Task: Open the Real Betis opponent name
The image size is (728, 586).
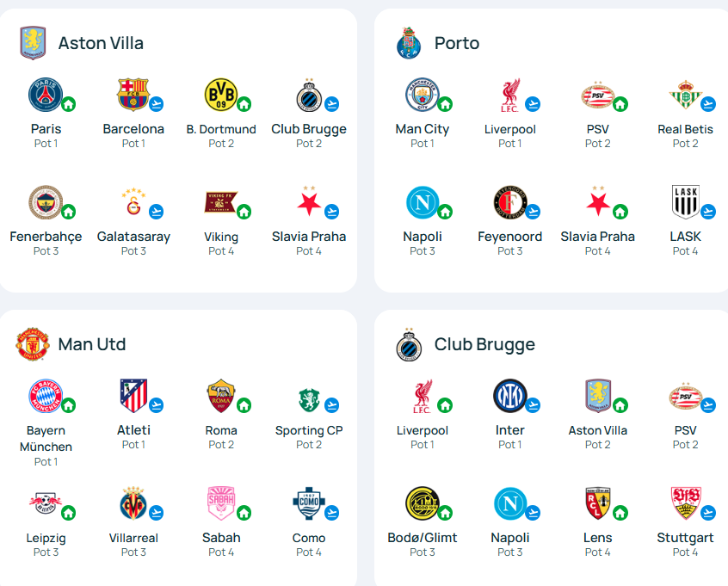Action: [x=685, y=129]
